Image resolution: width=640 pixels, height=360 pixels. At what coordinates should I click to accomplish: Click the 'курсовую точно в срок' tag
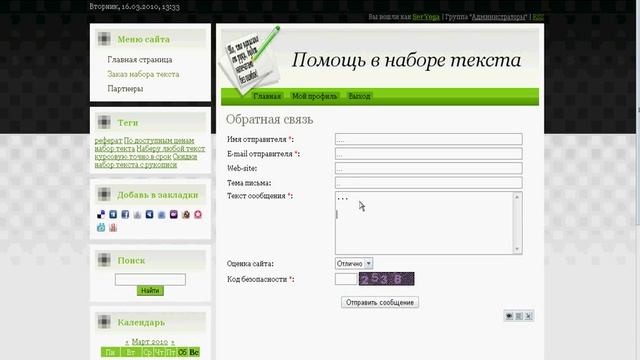click(x=133, y=157)
